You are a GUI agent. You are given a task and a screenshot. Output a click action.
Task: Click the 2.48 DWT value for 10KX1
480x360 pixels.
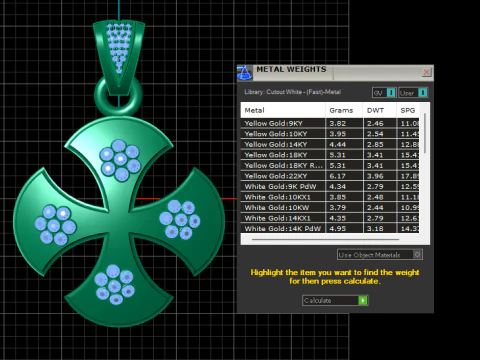pos(375,197)
